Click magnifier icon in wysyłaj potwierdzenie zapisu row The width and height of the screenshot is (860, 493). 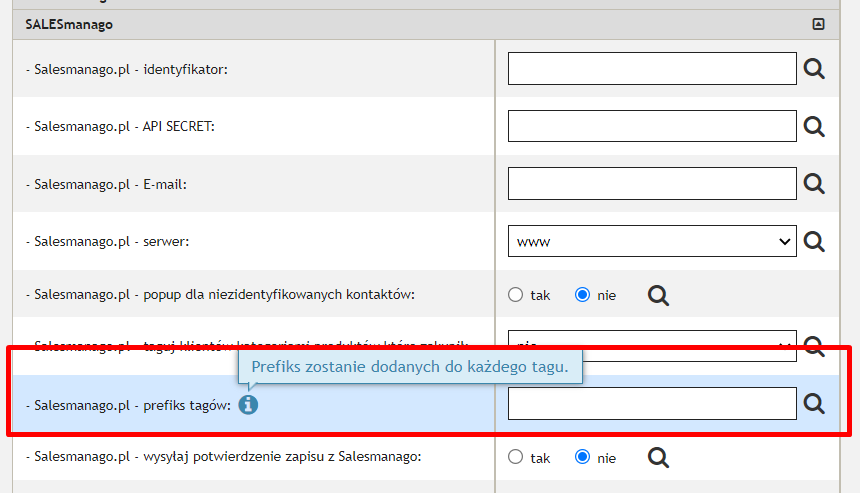tap(658, 457)
